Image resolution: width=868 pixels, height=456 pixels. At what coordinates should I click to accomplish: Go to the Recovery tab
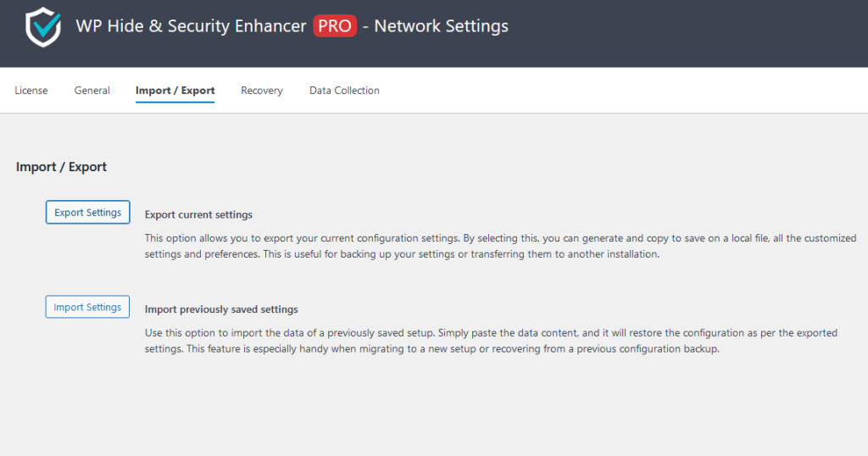(261, 91)
